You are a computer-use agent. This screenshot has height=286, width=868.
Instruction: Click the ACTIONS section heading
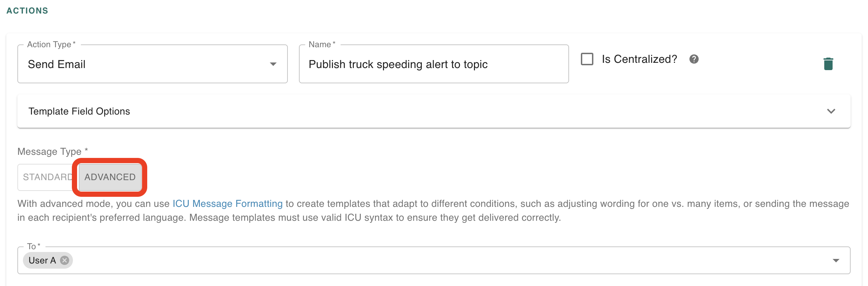click(27, 11)
